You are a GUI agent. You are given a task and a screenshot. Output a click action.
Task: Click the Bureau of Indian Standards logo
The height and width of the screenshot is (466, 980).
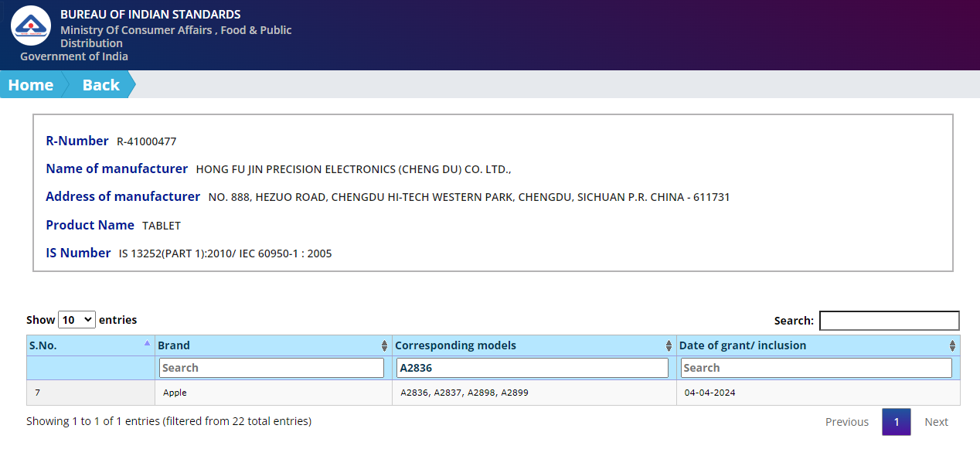click(x=31, y=26)
